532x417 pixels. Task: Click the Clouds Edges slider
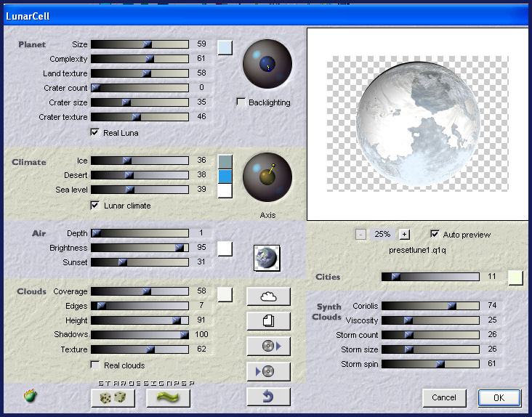point(140,306)
